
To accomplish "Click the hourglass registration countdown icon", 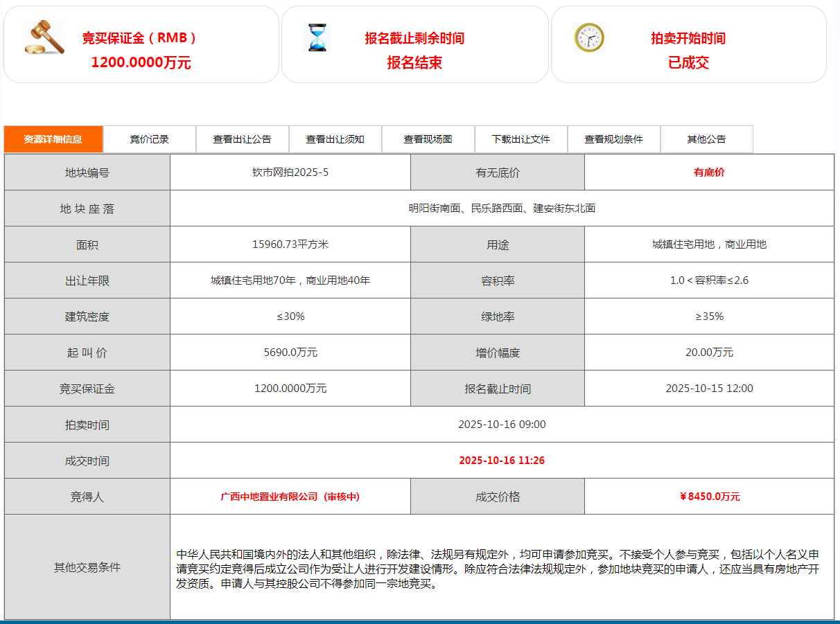I will click(318, 37).
